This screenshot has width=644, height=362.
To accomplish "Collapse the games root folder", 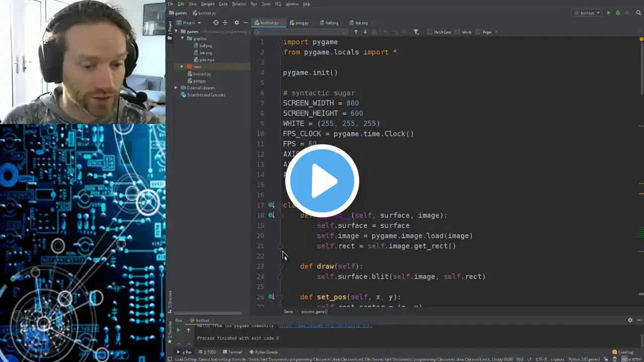I will pyautogui.click(x=176, y=32).
